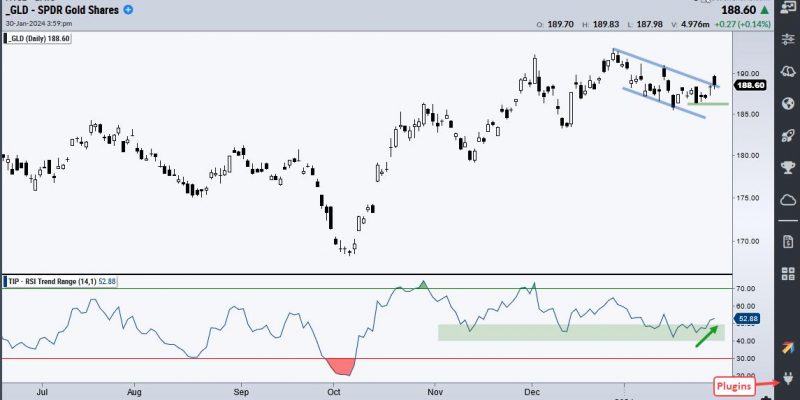Click the outlined cloud icon in sidebar
This screenshot has width=800, height=400.
point(788,199)
